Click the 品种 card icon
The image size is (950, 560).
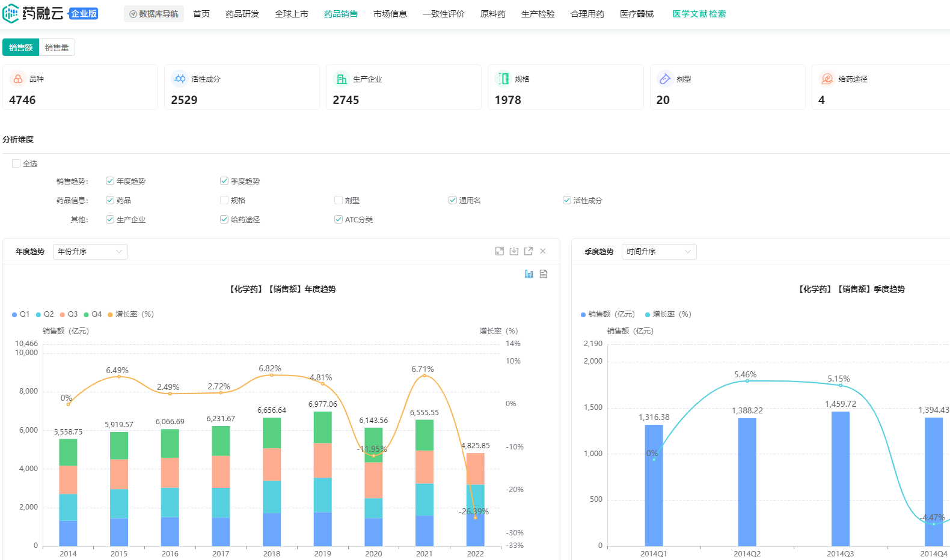pyautogui.click(x=18, y=79)
